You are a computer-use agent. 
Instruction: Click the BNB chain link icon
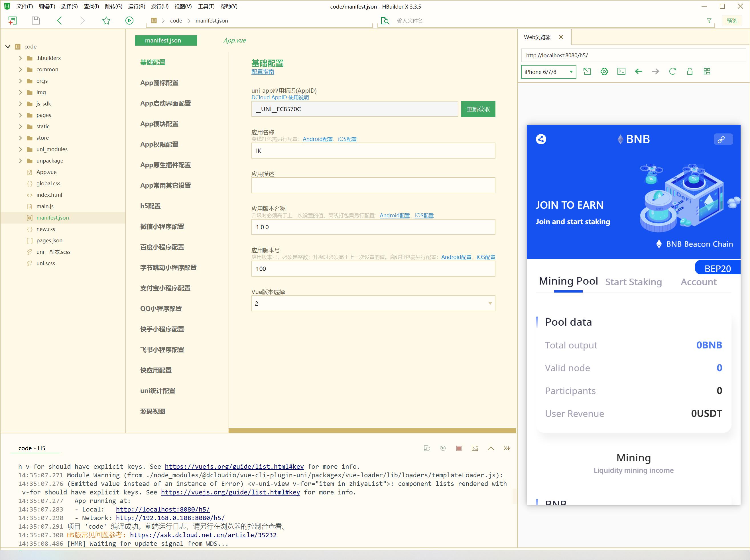(722, 139)
